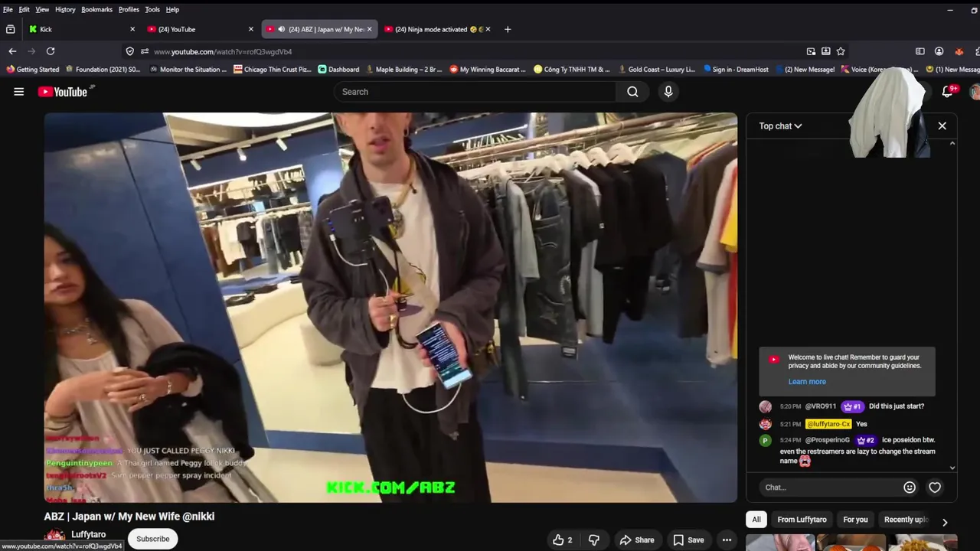Close the (24) YouTube tab
This screenshot has width=980, height=551.
pos(250,29)
